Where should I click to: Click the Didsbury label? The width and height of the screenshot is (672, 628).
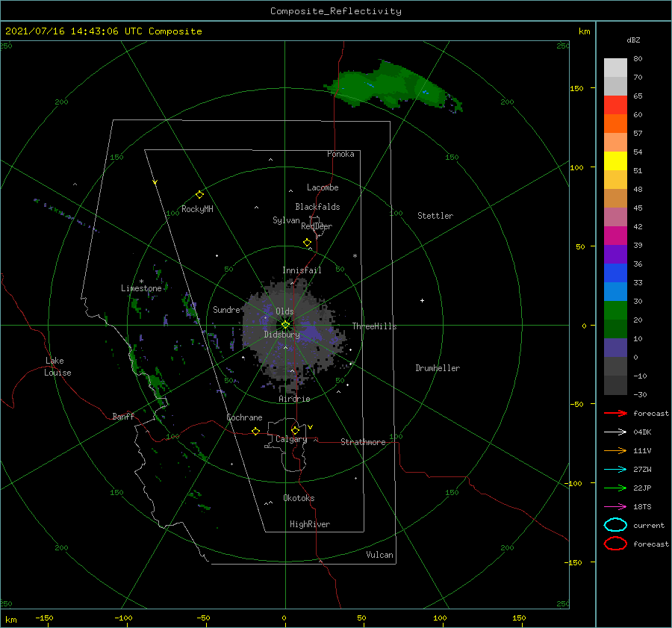pos(281,335)
